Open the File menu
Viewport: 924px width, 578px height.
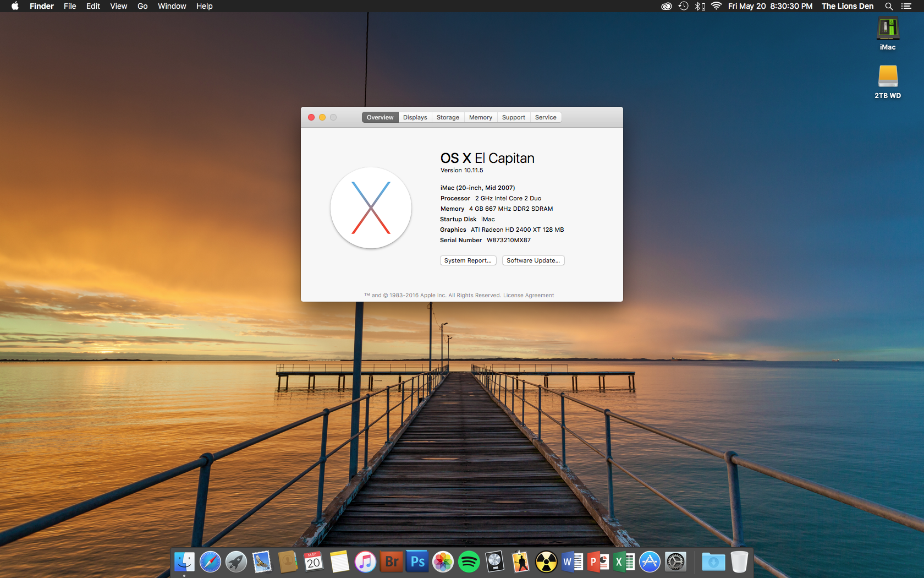70,6
